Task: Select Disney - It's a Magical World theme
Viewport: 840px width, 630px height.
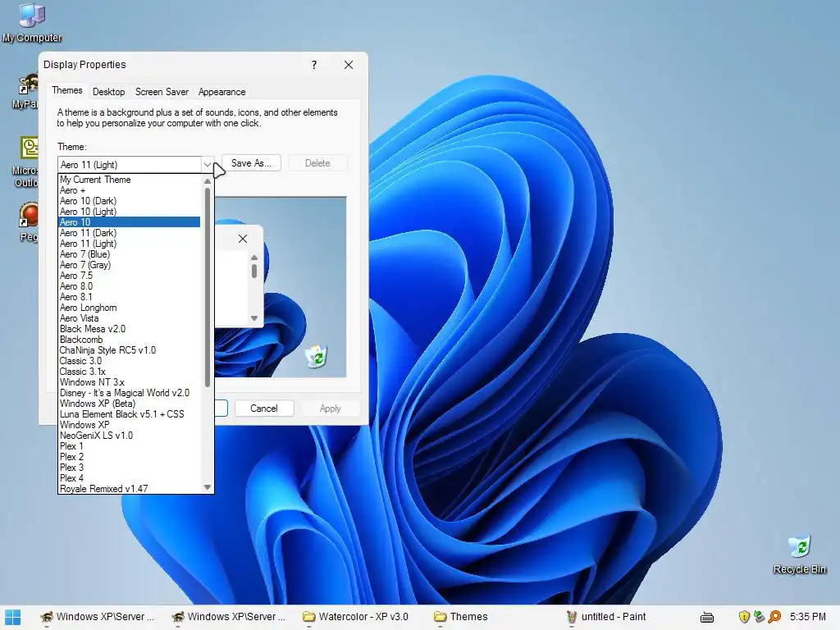Action: pyautogui.click(x=129, y=393)
